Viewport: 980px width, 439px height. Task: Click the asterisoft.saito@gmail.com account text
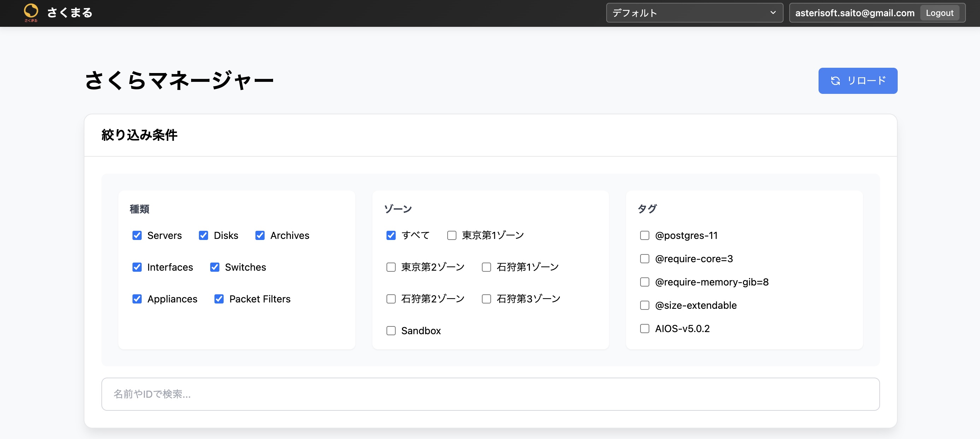point(855,13)
